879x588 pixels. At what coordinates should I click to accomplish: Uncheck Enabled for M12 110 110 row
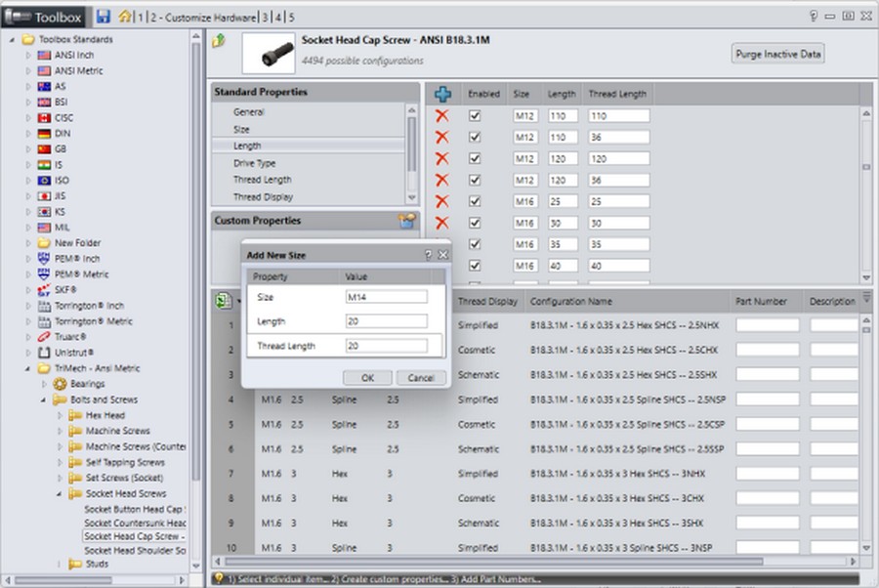(475, 115)
